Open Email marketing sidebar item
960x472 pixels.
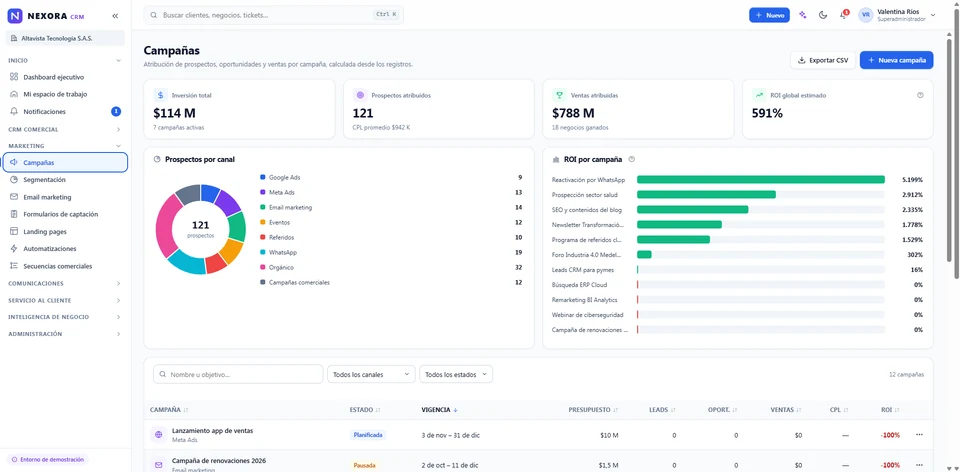coord(65,197)
